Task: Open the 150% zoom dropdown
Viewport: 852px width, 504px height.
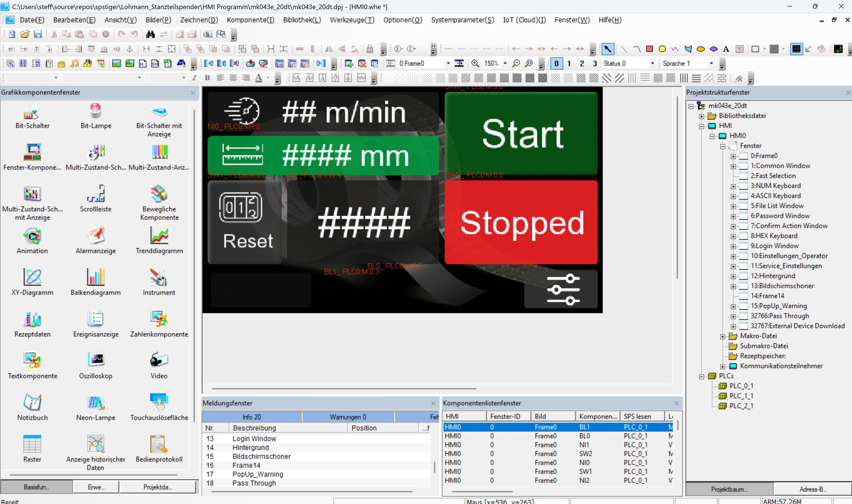Action: [505, 63]
